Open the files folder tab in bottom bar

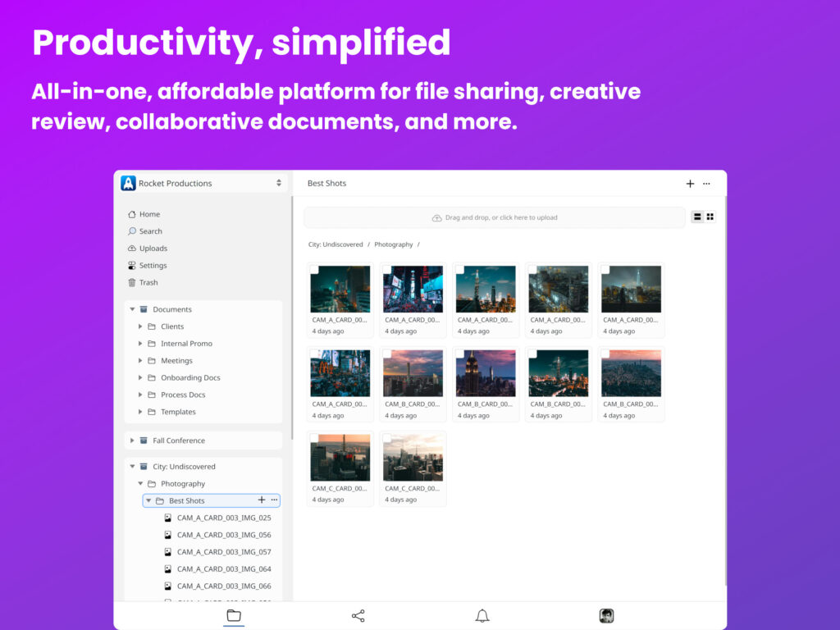point(234,616)
